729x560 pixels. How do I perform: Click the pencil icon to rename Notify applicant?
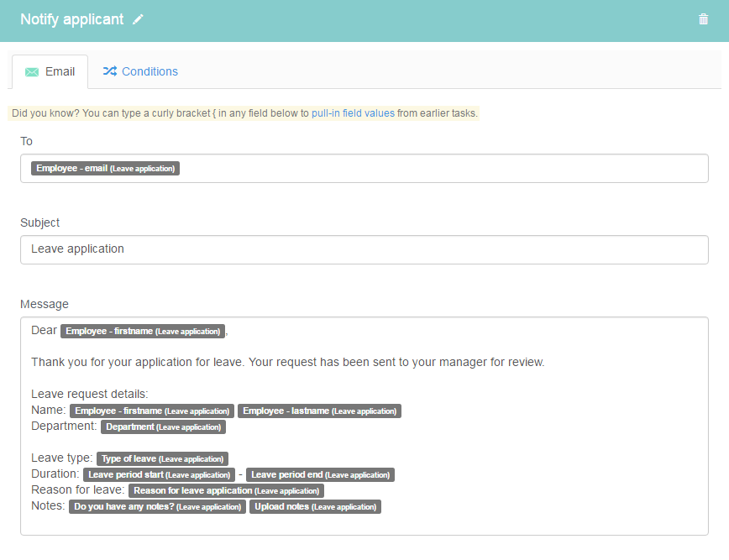point(138,19)
